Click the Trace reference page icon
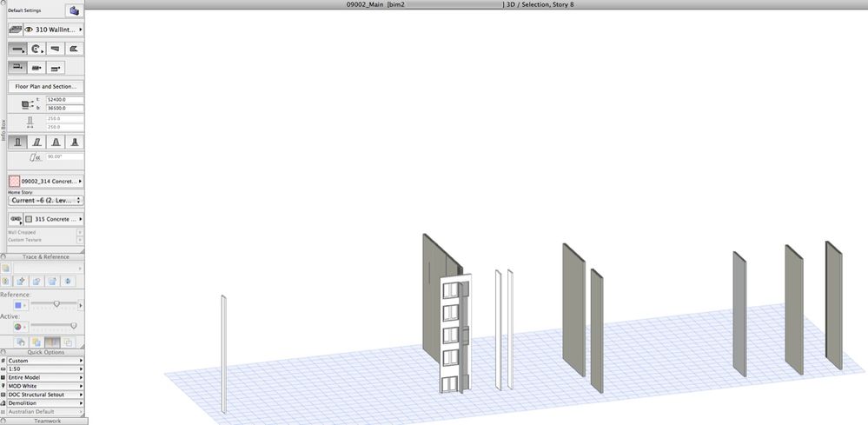Image resolution: width=868 pixels, height=425 pixels. [5, 269]
